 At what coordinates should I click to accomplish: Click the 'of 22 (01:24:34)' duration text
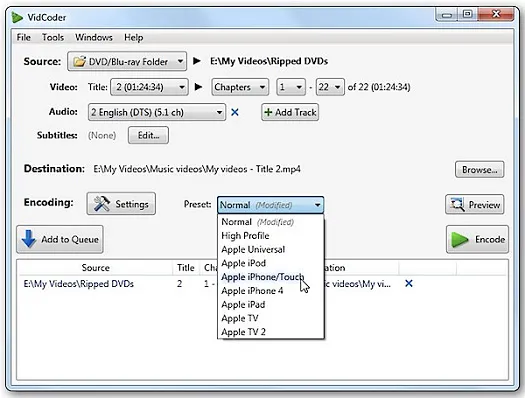tap(379, 87)
